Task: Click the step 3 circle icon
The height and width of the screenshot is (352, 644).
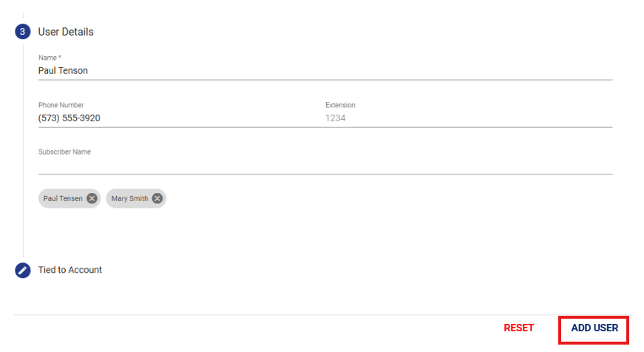Action: pyautogui.click(x=23, y=32)
